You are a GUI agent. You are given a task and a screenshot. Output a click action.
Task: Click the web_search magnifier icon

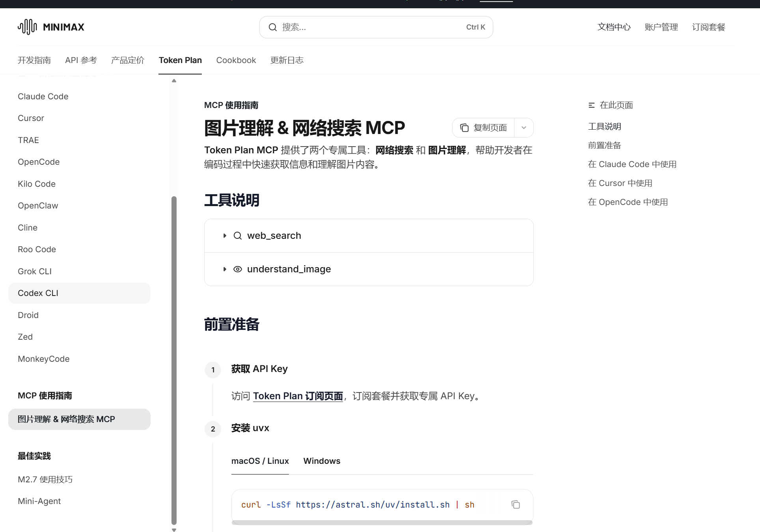(237, 236)
